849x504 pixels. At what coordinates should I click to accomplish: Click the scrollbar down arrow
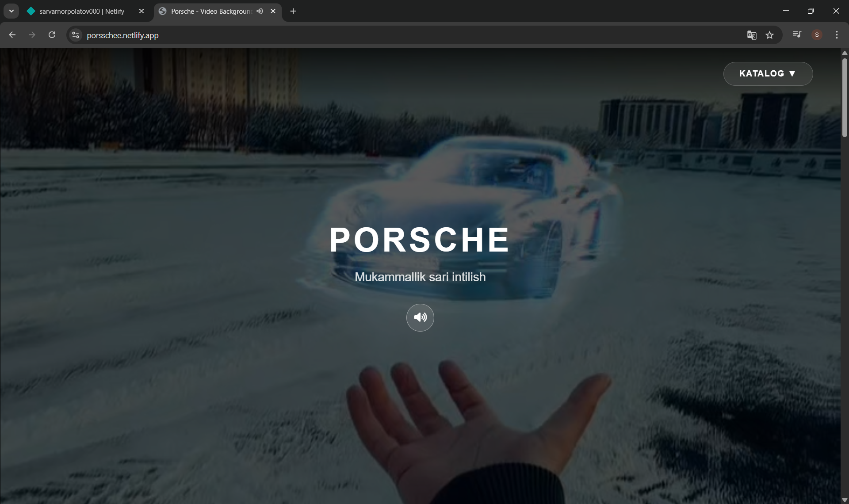tap(845, 500)
